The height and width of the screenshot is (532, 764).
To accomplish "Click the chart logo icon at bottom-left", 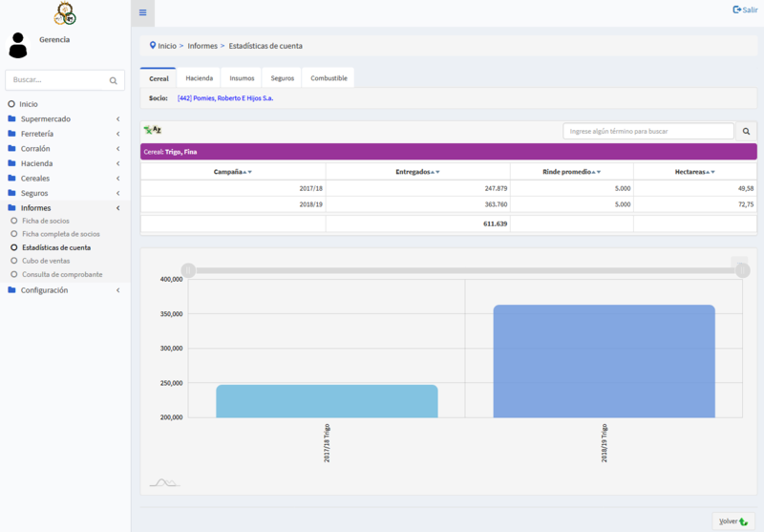I will 164,482.
